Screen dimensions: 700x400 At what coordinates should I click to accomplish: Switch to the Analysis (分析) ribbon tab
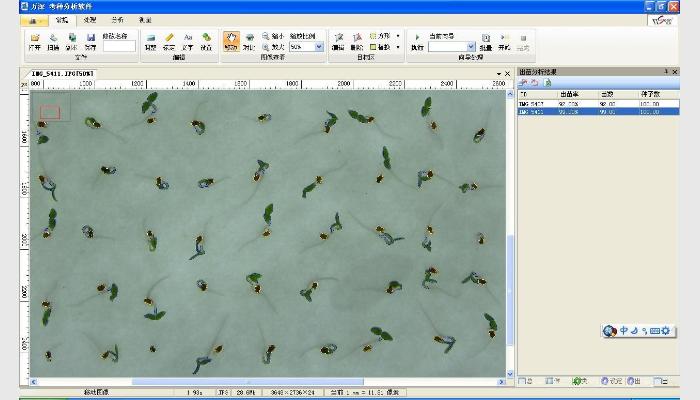117,19
